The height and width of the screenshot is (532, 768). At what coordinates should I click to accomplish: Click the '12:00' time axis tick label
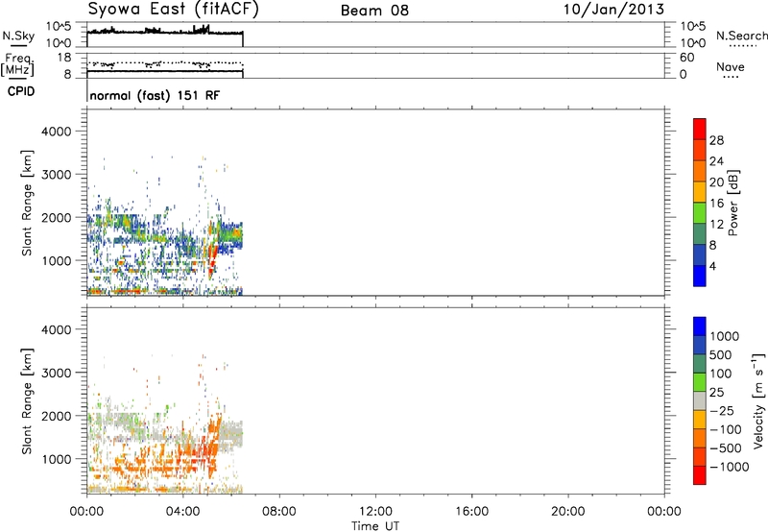[x=375, y=512]
